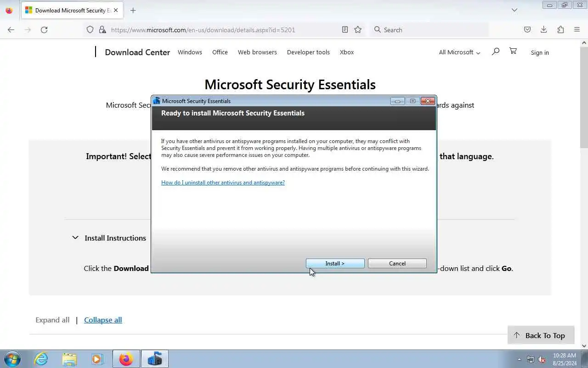Viewport: 588px width, 368px height.
Task: Click the network status tray icon
Action: point(531,360)
